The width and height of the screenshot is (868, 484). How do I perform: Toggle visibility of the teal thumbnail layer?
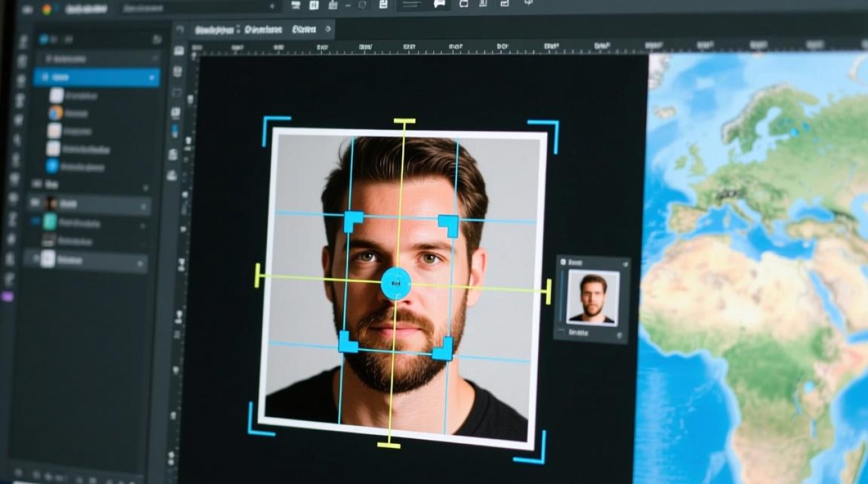point(35,222)
